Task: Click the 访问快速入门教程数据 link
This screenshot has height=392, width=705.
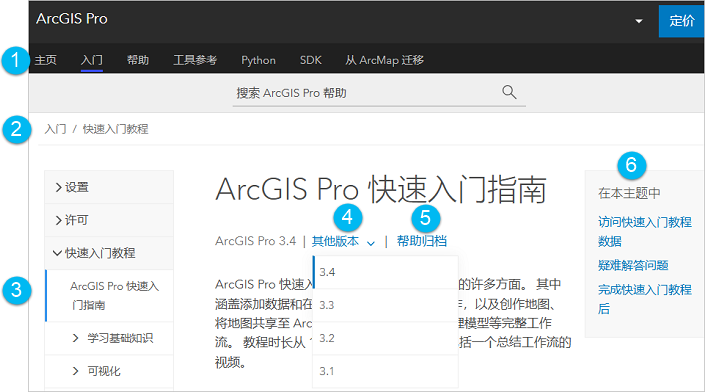Action: (x=644, y=232)
